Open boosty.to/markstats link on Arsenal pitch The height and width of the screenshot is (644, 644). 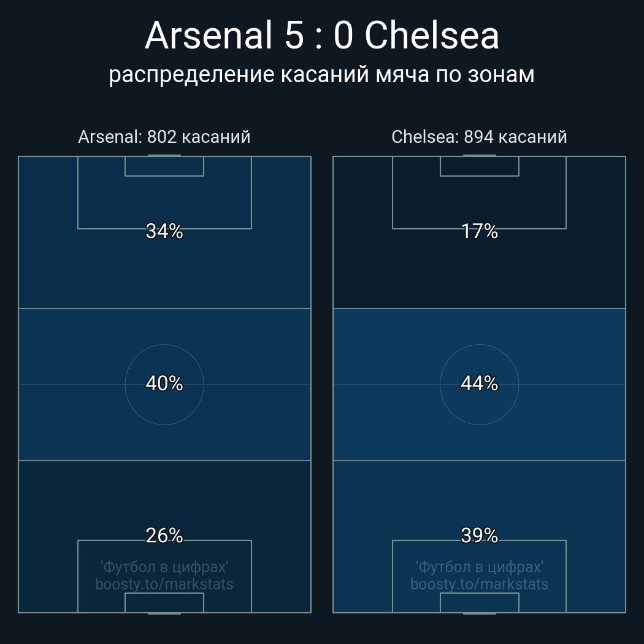164,584
